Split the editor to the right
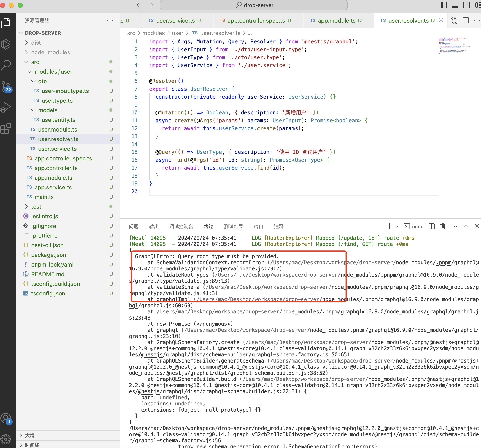Screen dimensions: 481x448 point(466,21)
